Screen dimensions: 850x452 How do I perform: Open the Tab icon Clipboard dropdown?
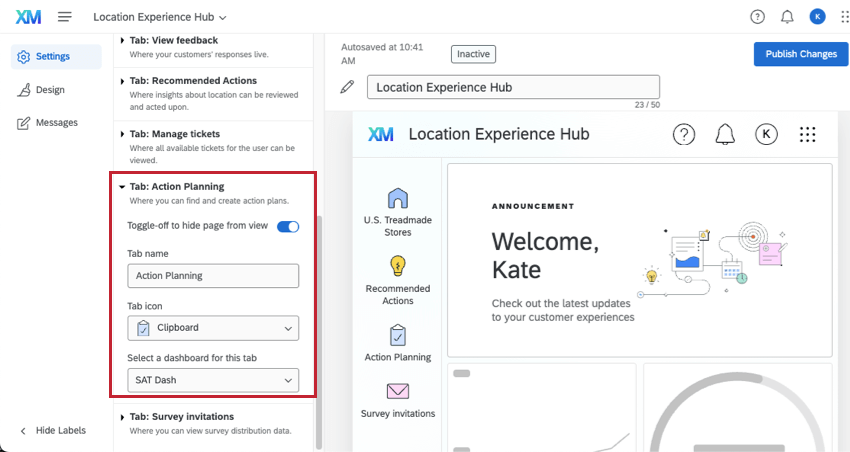pyautogui.click(x=213, y=328)
